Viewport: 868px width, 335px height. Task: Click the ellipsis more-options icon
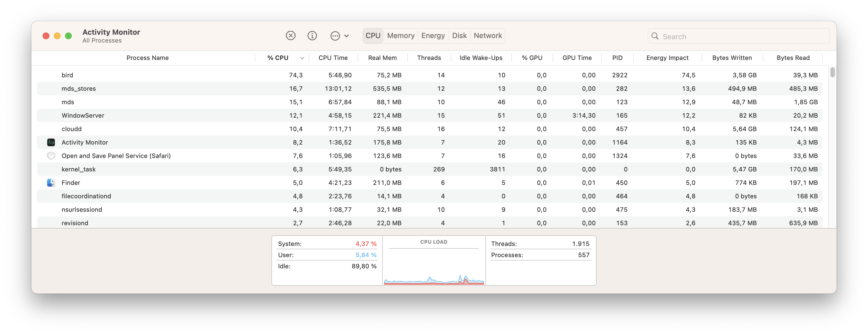point(335,36)
